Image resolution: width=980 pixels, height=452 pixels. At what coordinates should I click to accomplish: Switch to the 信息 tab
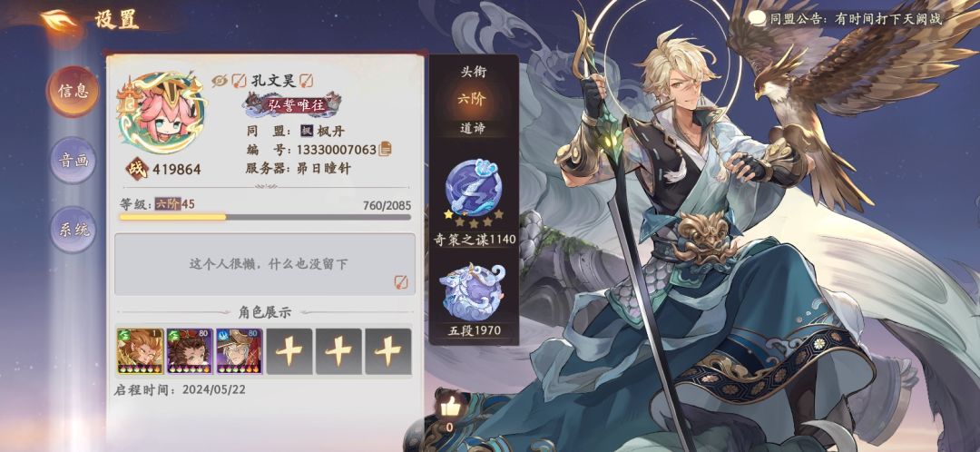click(73, 92)
